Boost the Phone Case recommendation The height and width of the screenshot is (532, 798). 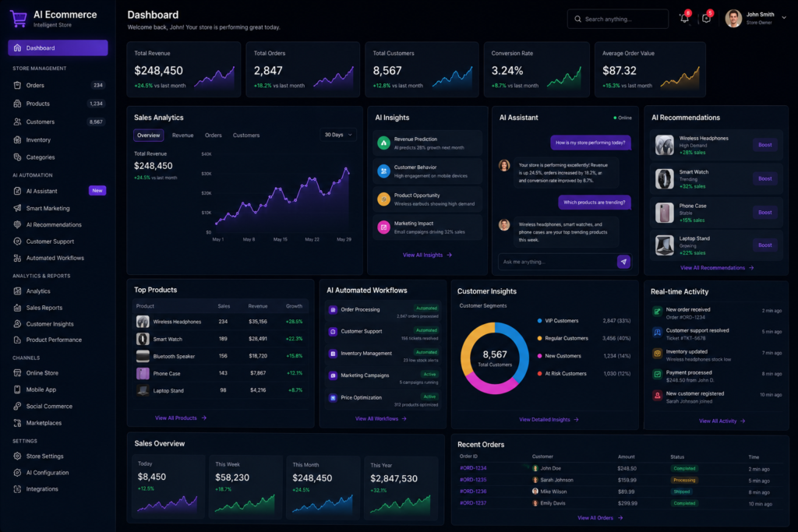pos(765,213)
